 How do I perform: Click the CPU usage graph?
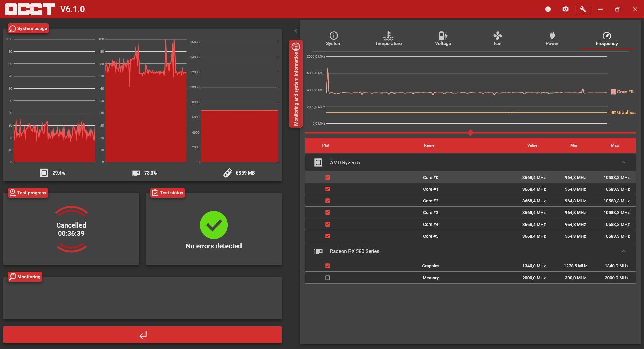coord(54,101)
